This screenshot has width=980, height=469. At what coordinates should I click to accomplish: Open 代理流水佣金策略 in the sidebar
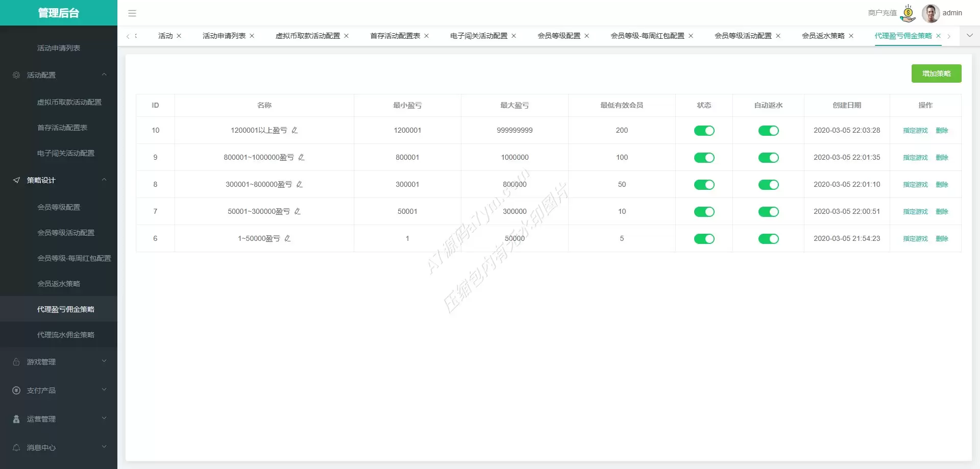pos(66,335)
